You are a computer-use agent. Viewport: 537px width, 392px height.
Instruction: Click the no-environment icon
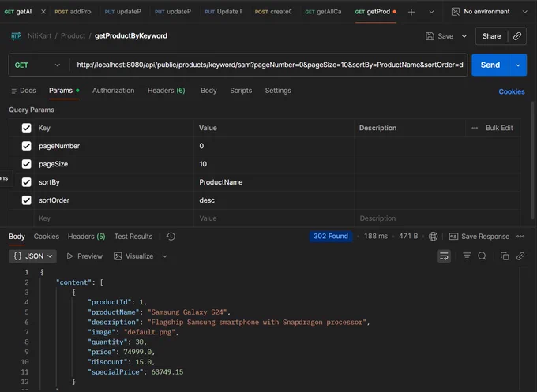coord(455,12)
